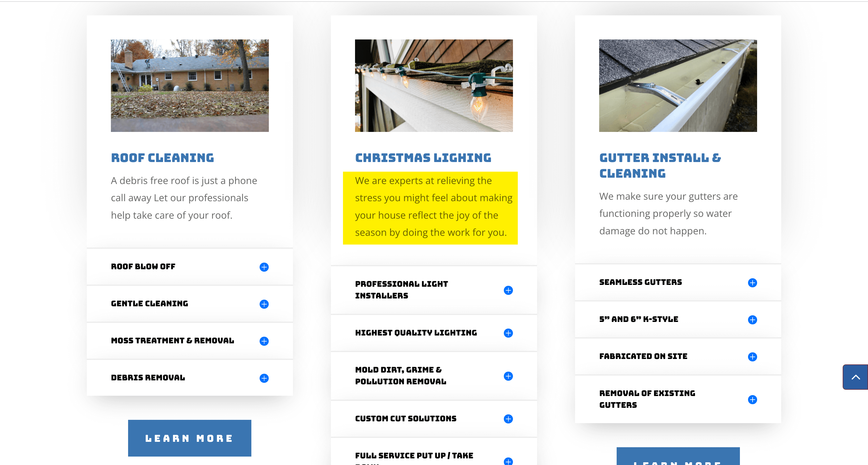Screen dimensions: 868x465
Task: Click the plus icon next to Moss Treatment & Removal
Action: (x=264, y=341)
